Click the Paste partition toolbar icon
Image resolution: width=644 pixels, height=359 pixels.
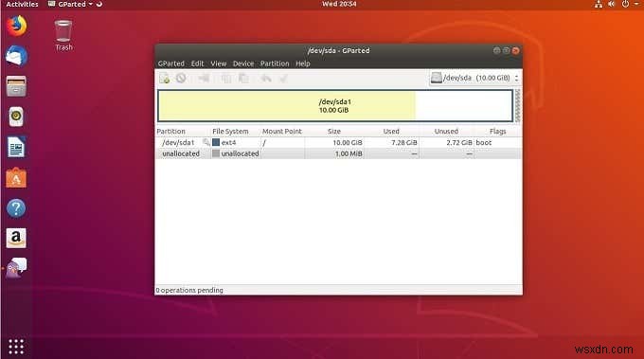tap(243, 78)
